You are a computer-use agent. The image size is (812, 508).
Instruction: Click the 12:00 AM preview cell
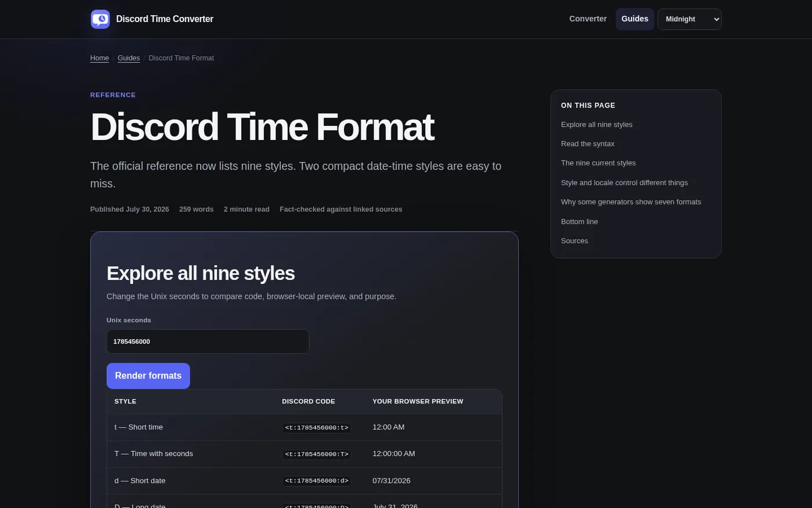[388, 427]
